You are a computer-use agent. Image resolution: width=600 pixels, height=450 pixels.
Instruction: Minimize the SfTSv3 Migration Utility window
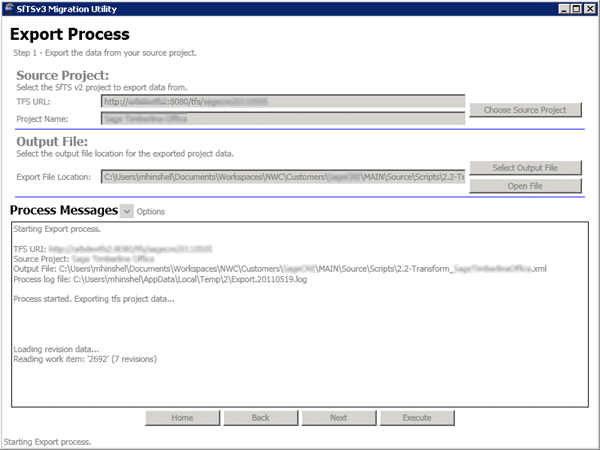pos(564,9)
